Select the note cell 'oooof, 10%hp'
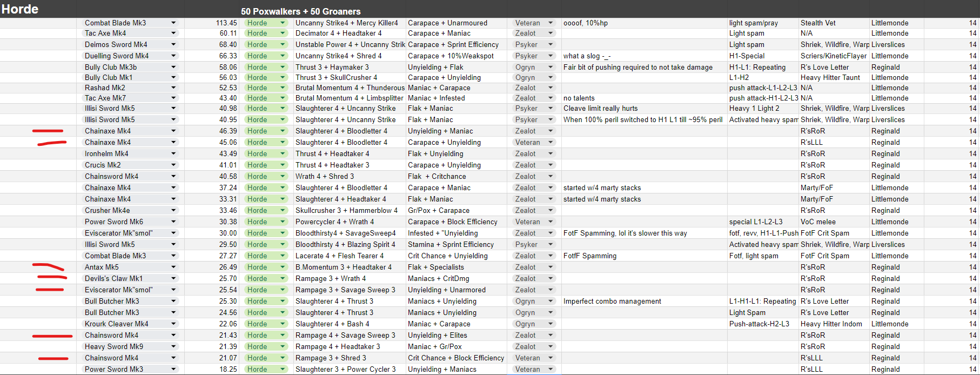The width and height of the screenshot is (980, 375). click(x=644, y=23)
